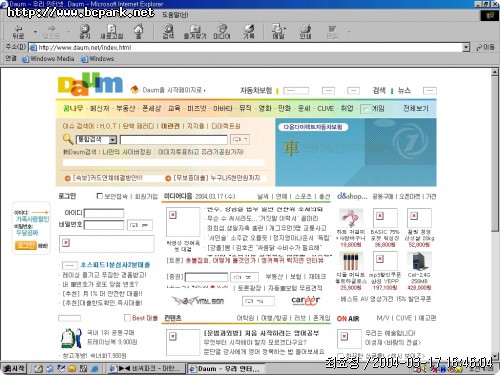This screenshot has height=375, width=500.
Task: Open the 부동산 navigation item
Action: pyautogui.click(x=126, y=108)
